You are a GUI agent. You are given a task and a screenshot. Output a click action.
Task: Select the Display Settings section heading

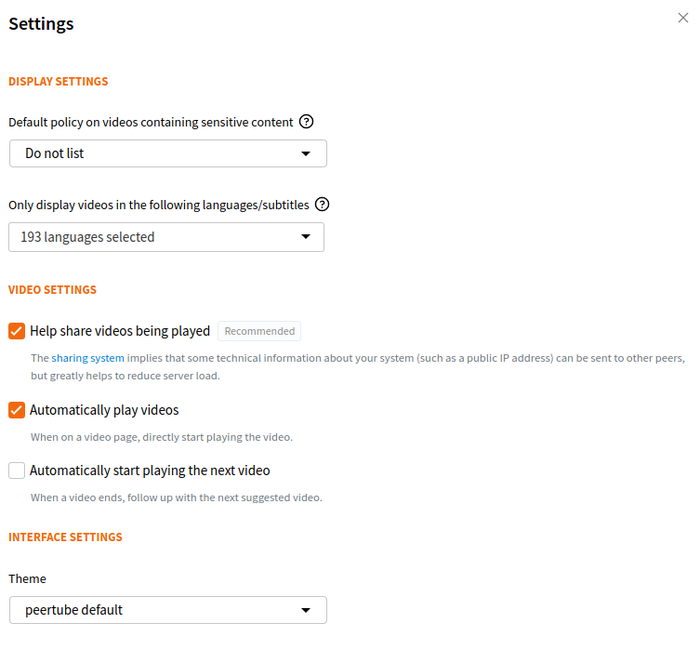point(58,82)
